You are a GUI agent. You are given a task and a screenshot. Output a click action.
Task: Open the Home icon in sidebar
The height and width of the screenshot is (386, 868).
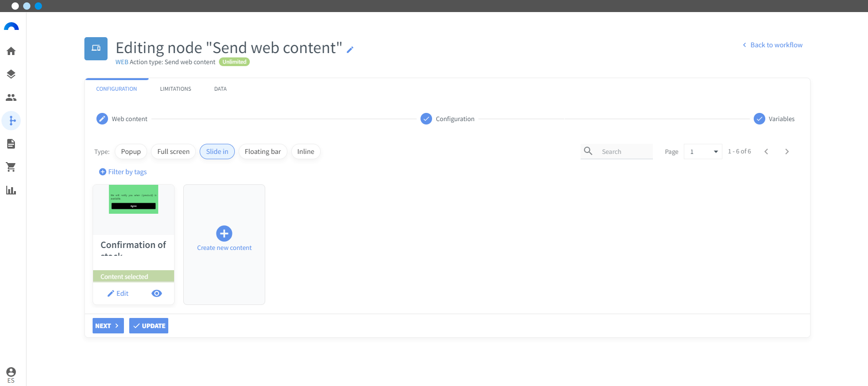tap(11, 51)
